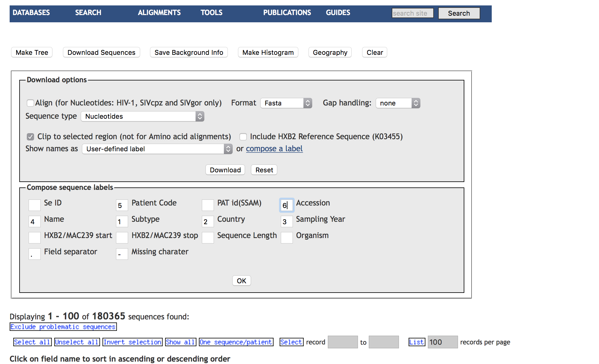Open the DATABASES menu

31,13
